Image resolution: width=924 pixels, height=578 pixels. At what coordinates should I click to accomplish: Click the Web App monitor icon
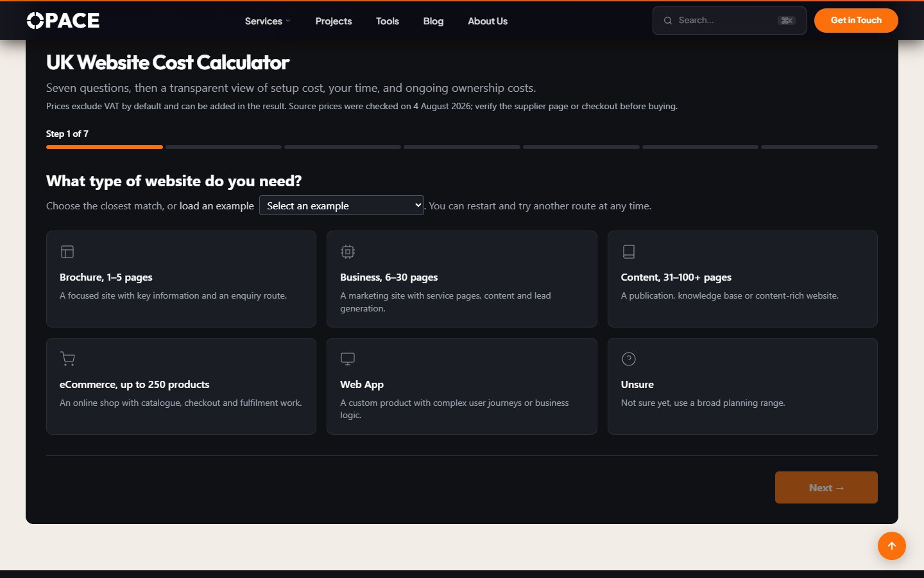[x=348, y=359]
